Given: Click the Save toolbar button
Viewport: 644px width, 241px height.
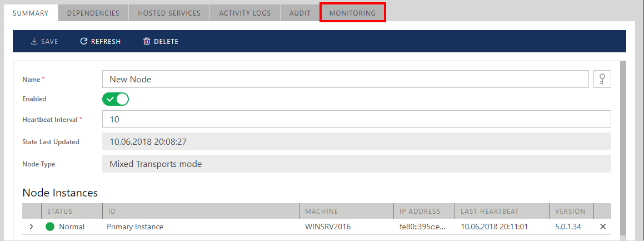Looking at the screenshot, I should point(44,41).
